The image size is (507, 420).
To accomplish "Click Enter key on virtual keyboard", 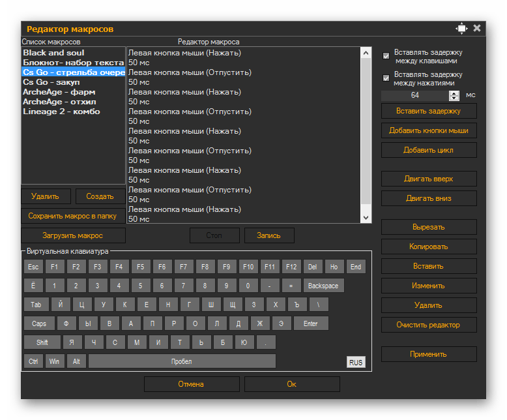I will pos(311,323).
